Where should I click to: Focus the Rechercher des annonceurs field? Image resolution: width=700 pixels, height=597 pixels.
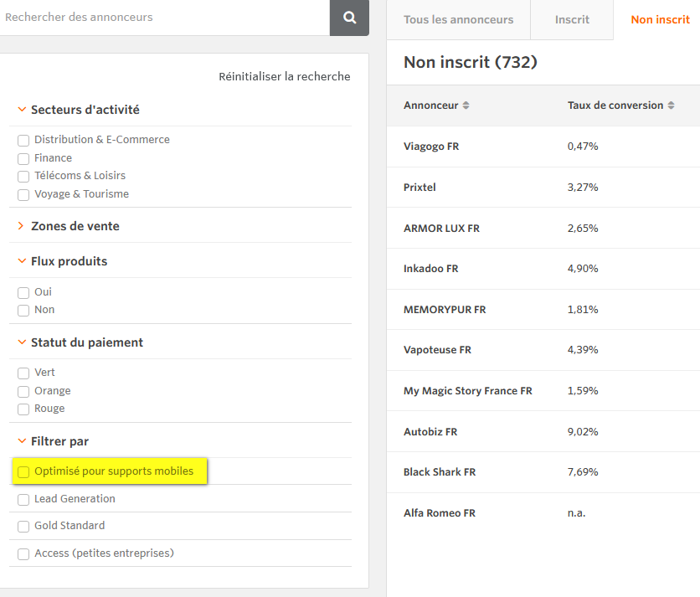(165, 18)
